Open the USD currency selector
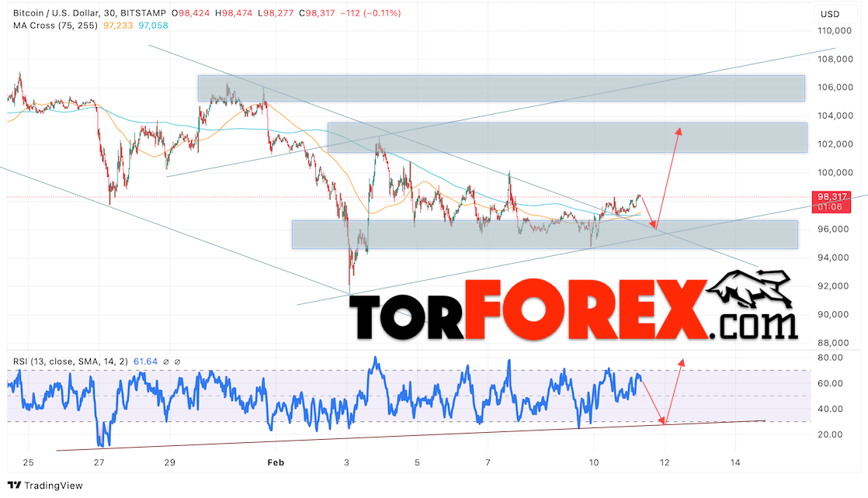 [830, 14]
